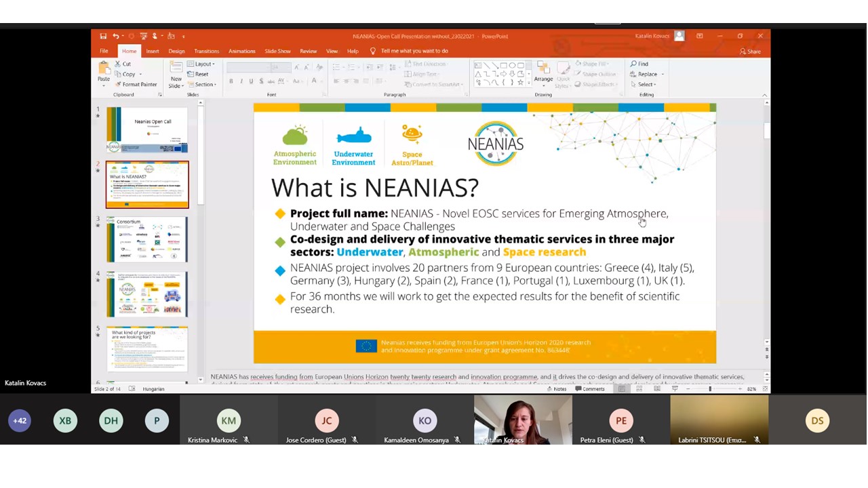The width and height of the screenshot is (868, 488).
Task: Toggle the Notes pane
Action: pyautogui.click(x=556, y=389)
